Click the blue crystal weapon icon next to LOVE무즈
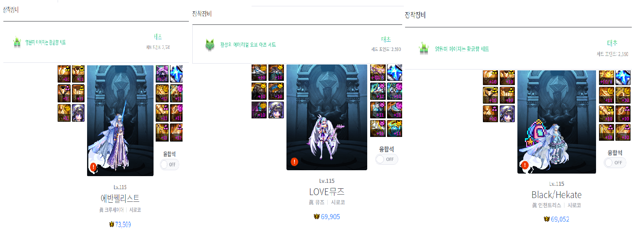 (x=394, y=72)
